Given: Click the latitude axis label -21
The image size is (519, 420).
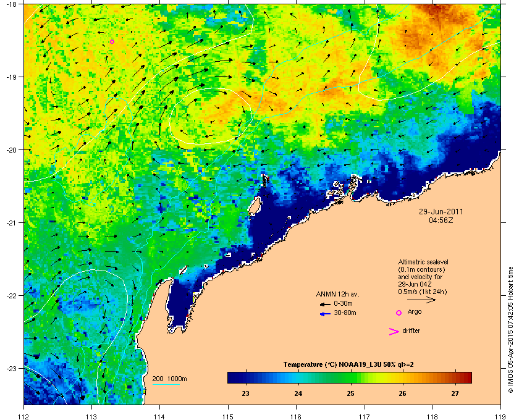Looking at the screenshot, I should [x=11, y=223].
